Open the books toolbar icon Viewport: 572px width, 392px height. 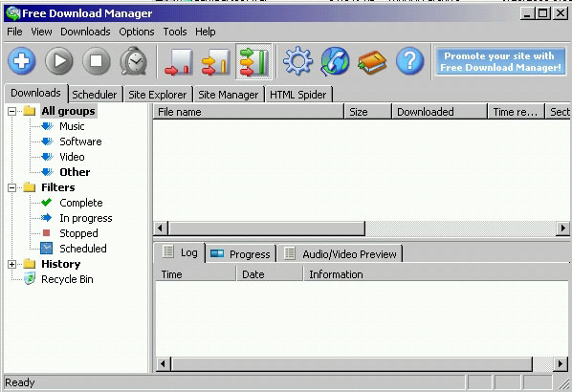click(x=372, y=62)
